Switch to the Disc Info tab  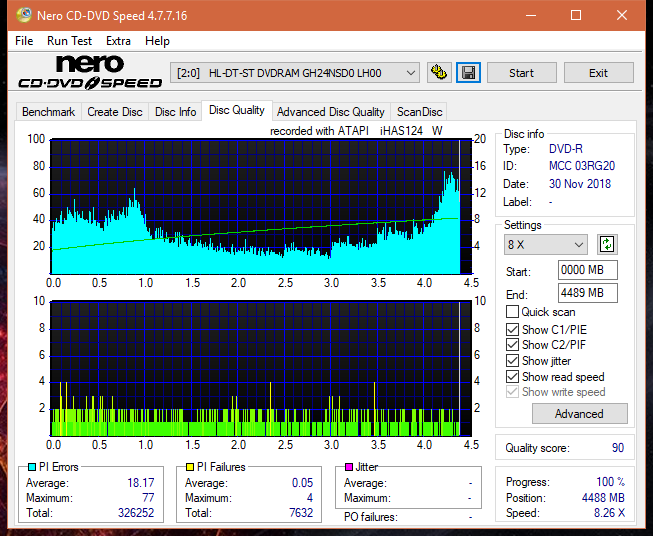coord(175,112)
